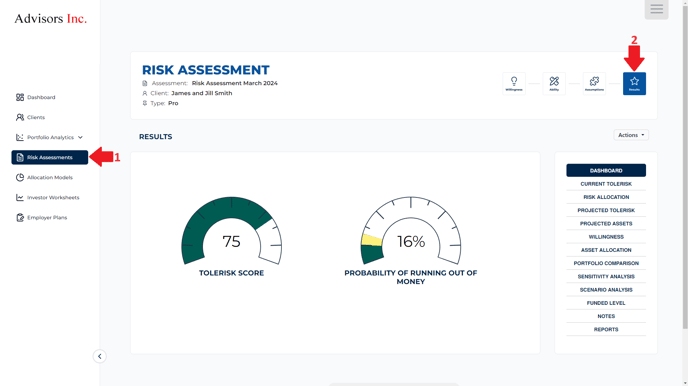Select the Ability step icon
688x386 pixels.
click(x=554, y=83)
